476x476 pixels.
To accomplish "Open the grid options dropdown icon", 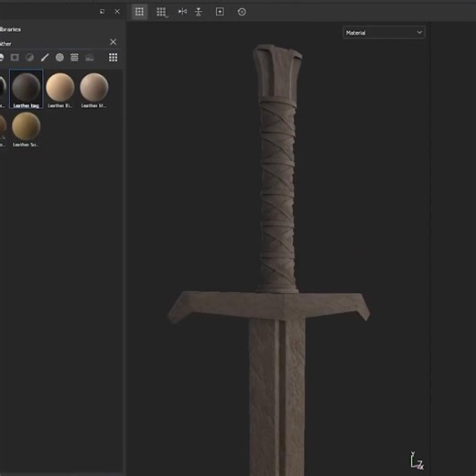I will 162,12.
